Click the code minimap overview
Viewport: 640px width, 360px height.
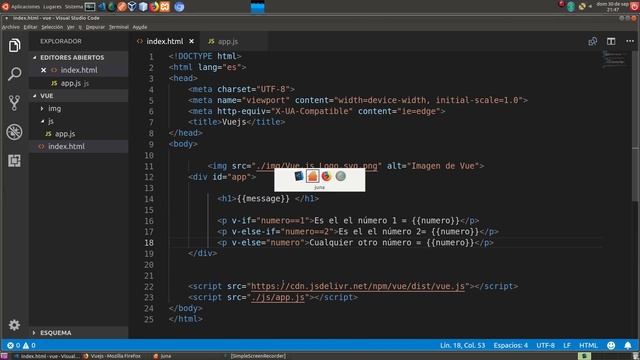pyautogui.click(x=614, y=60)
